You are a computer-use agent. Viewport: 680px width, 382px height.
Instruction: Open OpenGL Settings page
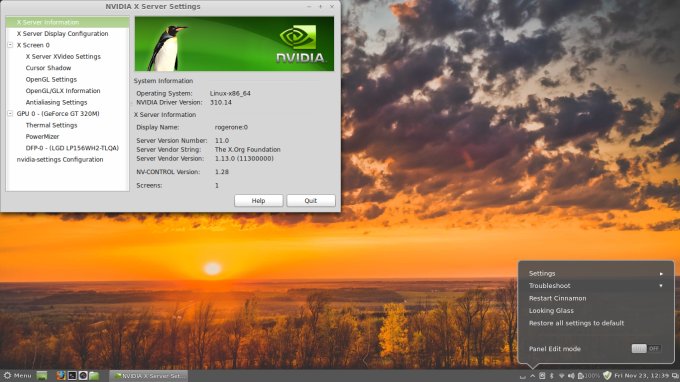(51, 79)
